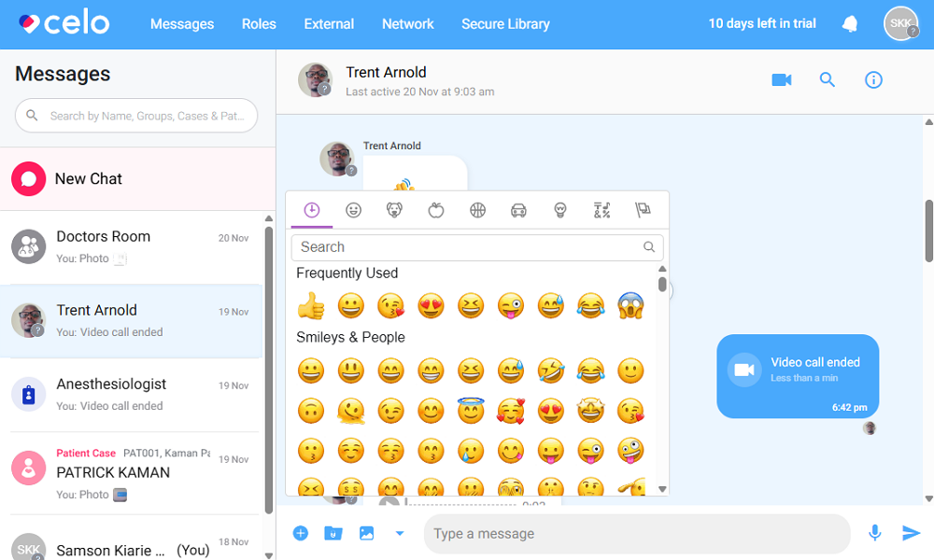Expand the attachment options chevron
The image size is (934, 560).
(400, 533)
